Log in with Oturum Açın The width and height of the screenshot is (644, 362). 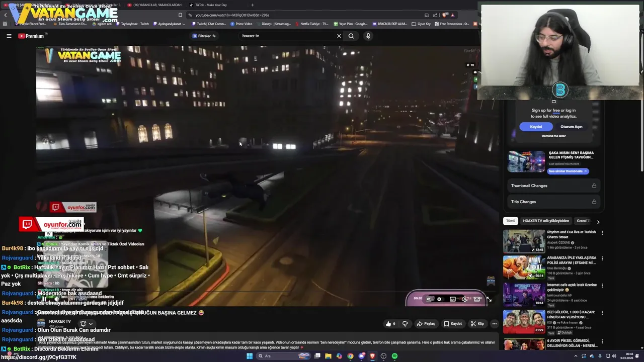click(572, 127)
